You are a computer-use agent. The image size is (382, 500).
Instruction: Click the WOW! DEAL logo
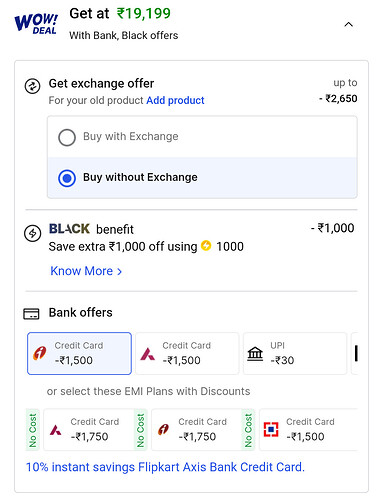click(x=36, y=24)
